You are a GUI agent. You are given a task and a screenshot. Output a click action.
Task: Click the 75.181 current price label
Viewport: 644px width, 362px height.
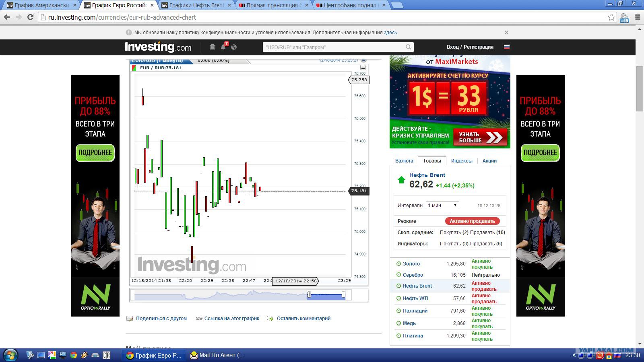(359, 191)
